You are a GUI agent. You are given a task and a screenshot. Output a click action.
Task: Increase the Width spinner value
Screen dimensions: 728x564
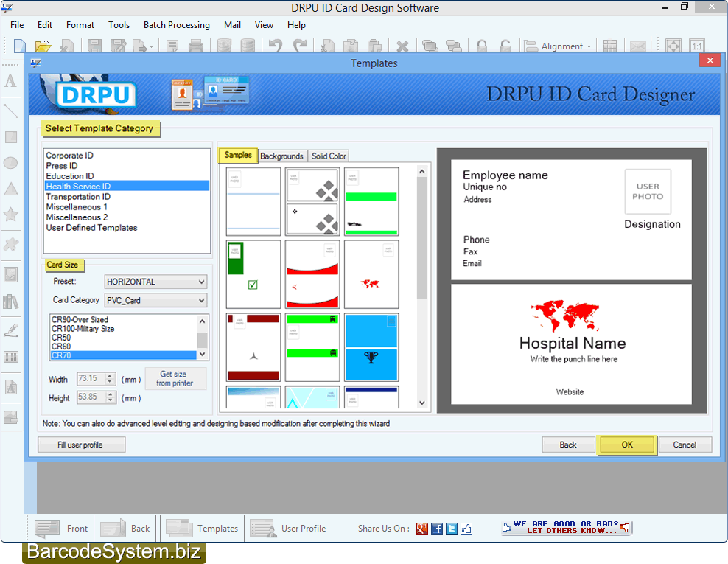coord(110,376)
